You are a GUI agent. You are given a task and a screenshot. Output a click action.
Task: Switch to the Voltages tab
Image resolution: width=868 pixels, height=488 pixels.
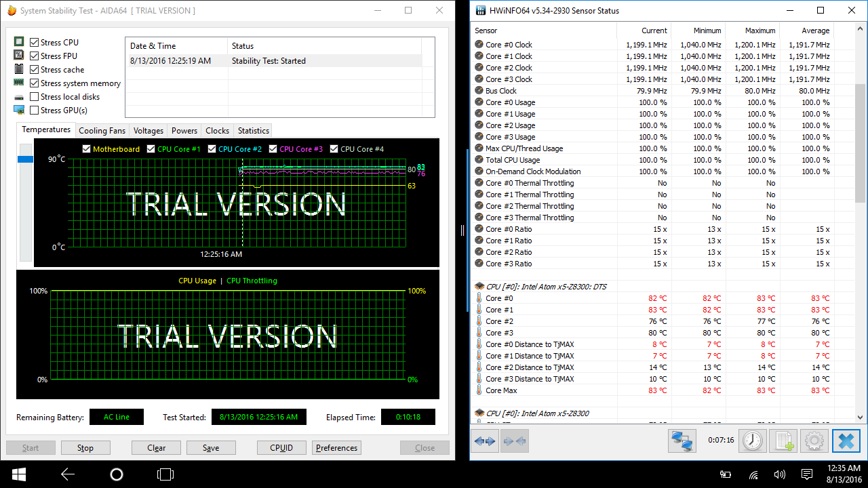coord(149,131)
